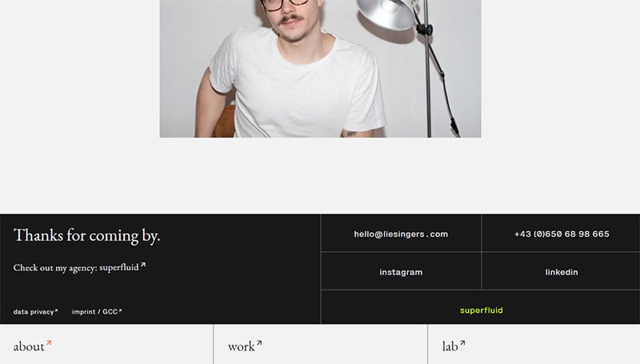The image size is (640, 364).
Task: Click arrow icon beside data privacy
Action: (56, 310)
